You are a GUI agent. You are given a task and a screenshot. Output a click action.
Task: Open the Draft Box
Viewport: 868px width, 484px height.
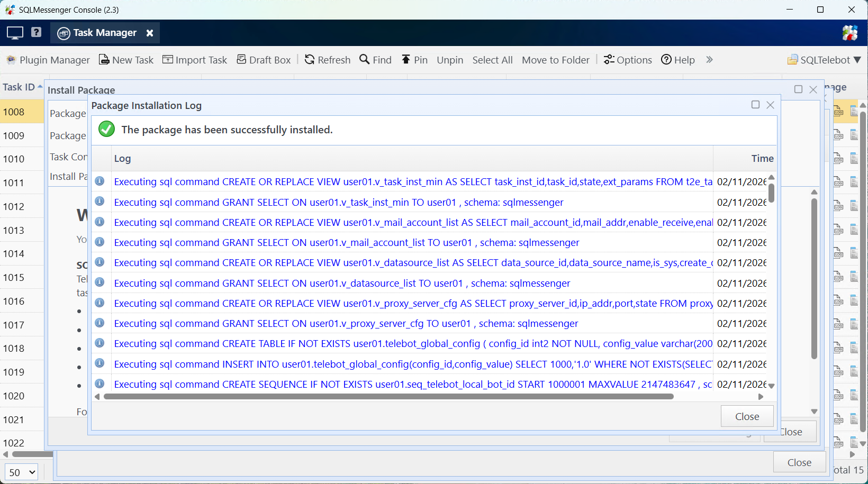coord(264,60)
